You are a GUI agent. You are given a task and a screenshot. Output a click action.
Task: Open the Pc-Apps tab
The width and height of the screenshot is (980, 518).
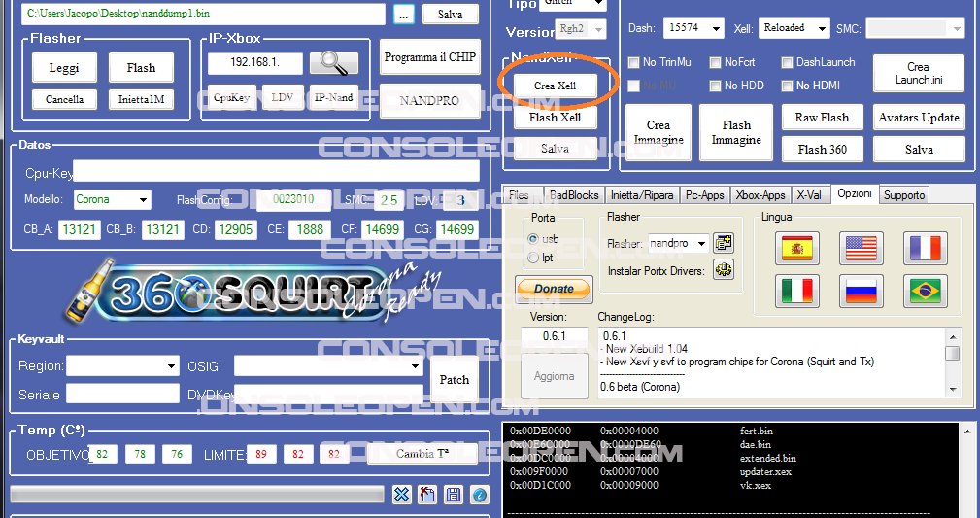click(704, 195)
